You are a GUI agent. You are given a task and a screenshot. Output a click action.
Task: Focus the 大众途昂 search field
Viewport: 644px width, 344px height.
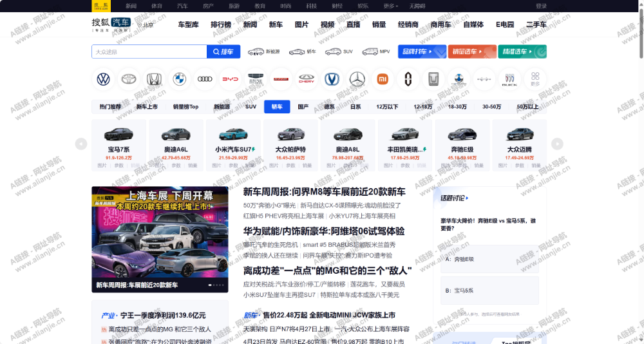tap(149, 52)
